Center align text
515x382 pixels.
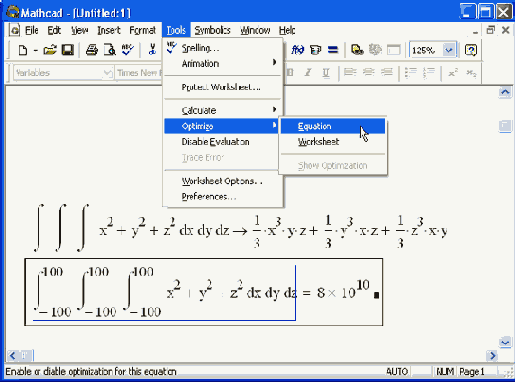point(368,72)
